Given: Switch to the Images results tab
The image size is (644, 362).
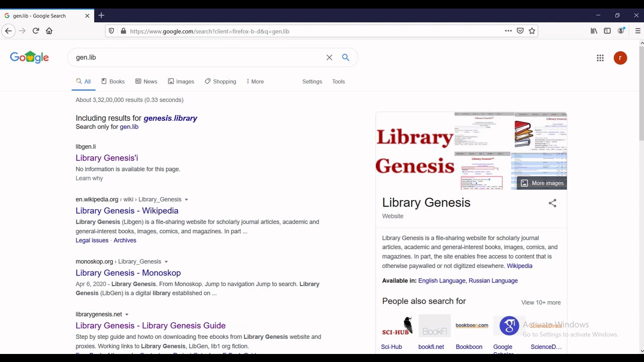Looking at the screenshot, I should tap(181, 81).
